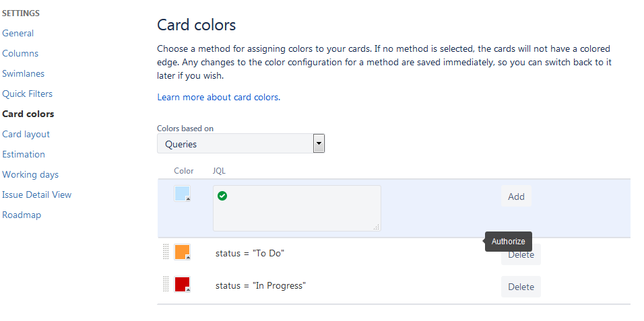The height and width of the screenshot is (321, 644).
Task: Expand the 'Colors based on' Queries dropdown
Action: [319, 143]
